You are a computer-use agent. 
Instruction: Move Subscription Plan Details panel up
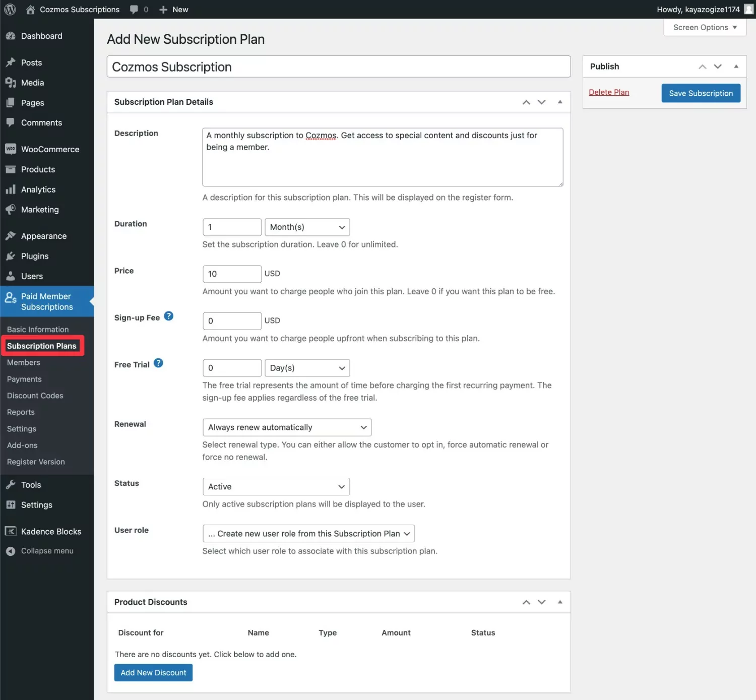[x=526, y=102]
